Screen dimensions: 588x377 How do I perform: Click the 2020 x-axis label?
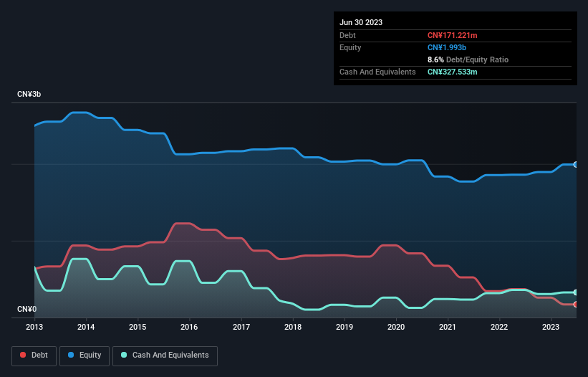click(396, 327)
